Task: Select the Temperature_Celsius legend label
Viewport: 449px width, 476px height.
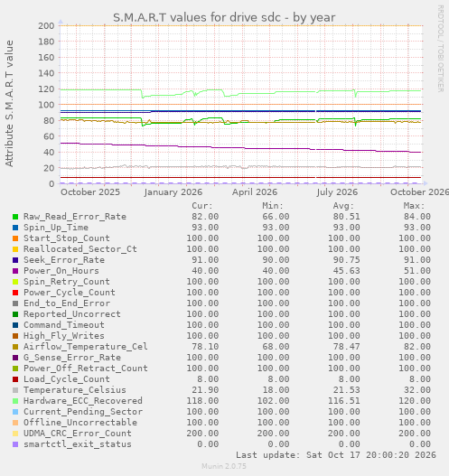Action: [75, 390]
